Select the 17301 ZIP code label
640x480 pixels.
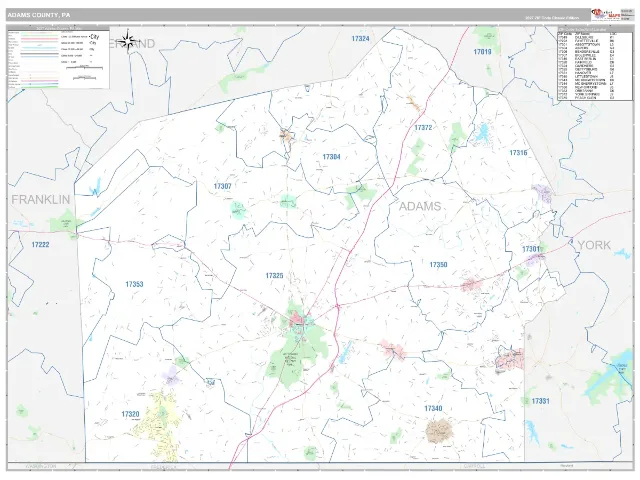(x=531, y=249)
